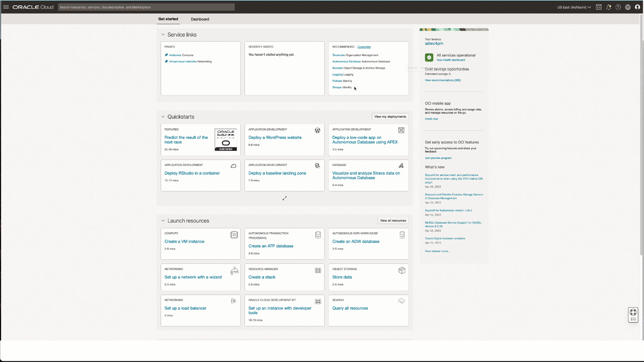Click the pin icon beside Instances

167,55
